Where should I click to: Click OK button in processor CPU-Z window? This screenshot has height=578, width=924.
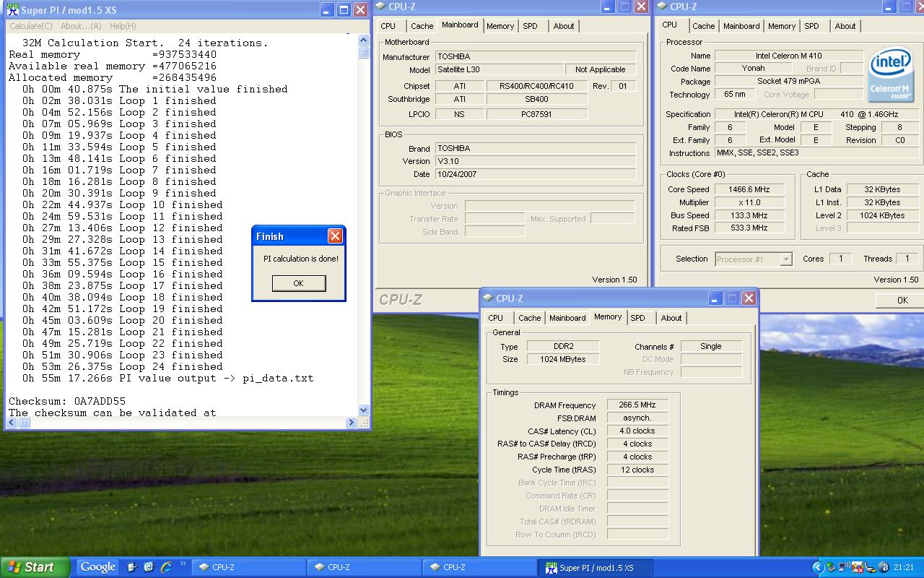point(902,300)
